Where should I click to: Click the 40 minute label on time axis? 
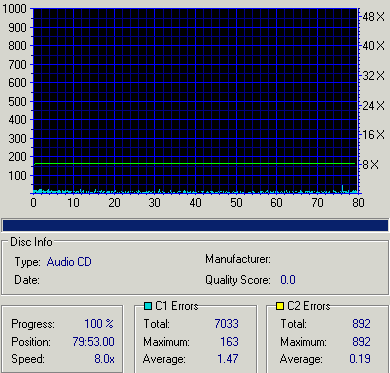pyautogui.click(x=196, y=203)
